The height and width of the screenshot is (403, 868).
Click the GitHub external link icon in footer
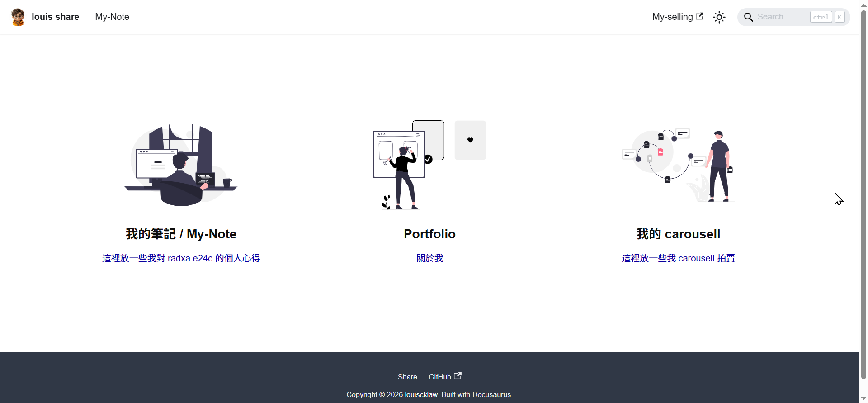pos(458,376)
